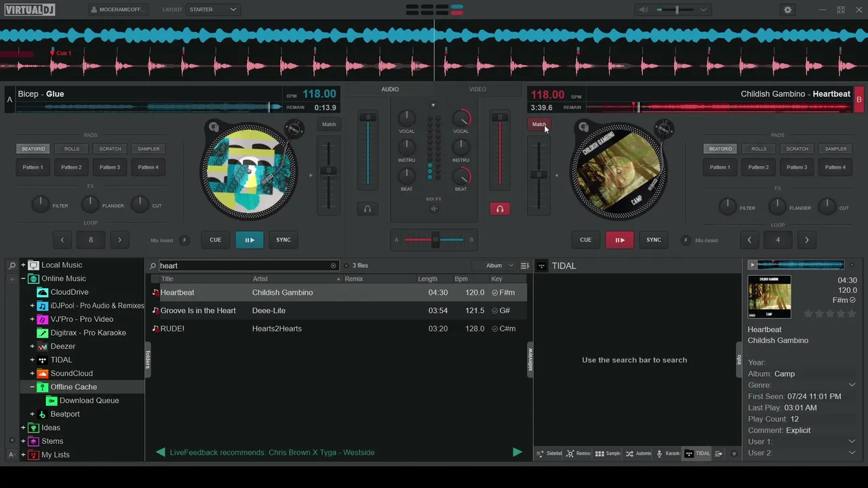Clear the search field text

333,266
